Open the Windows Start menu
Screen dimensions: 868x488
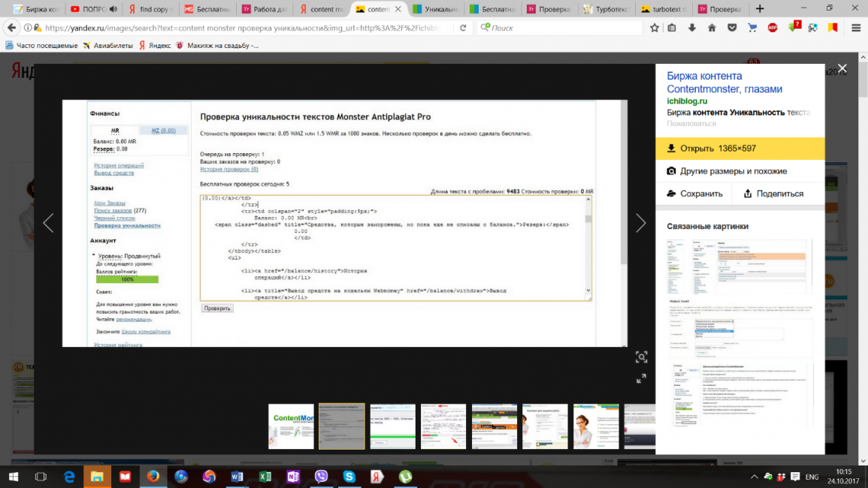[x=14, y=477]
